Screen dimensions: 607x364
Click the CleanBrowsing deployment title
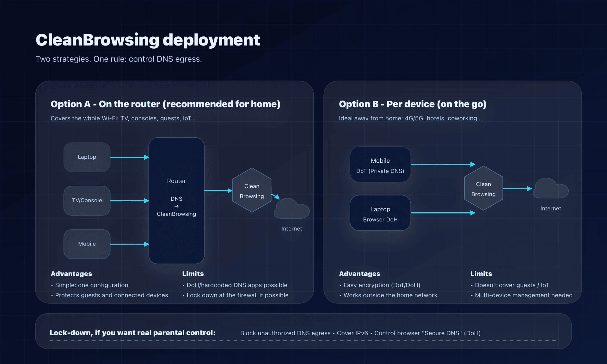pos(147,39)
